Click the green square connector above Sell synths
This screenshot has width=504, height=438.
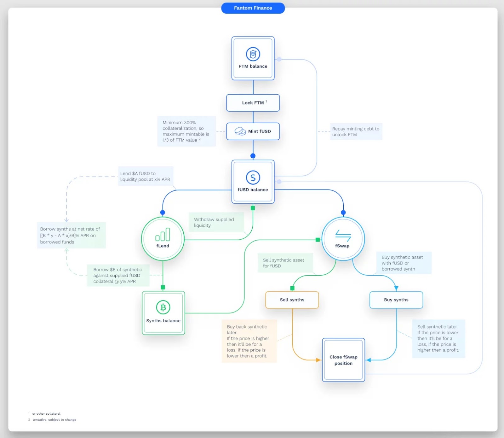(292, 288)
